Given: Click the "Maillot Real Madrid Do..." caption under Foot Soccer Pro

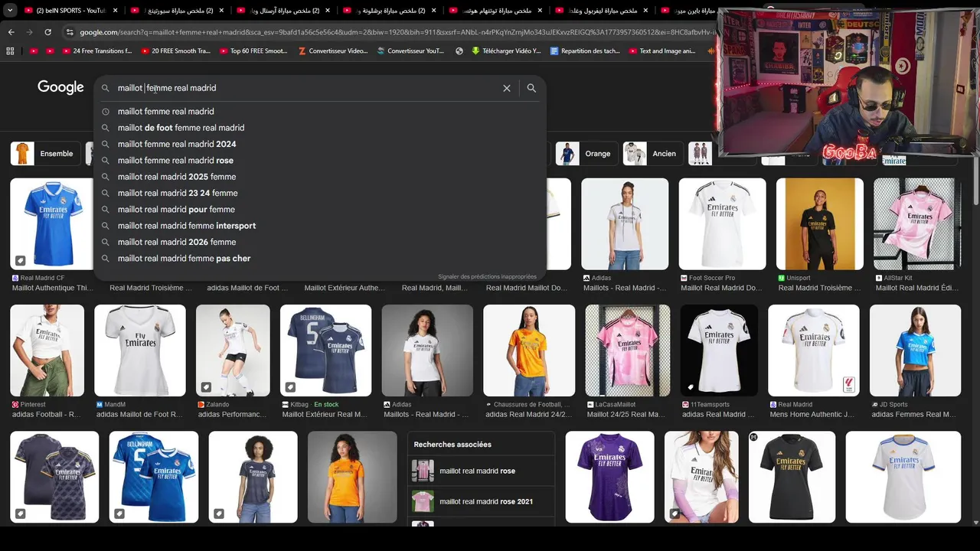Looking at the screenshot, I should (x=721, y=288).
